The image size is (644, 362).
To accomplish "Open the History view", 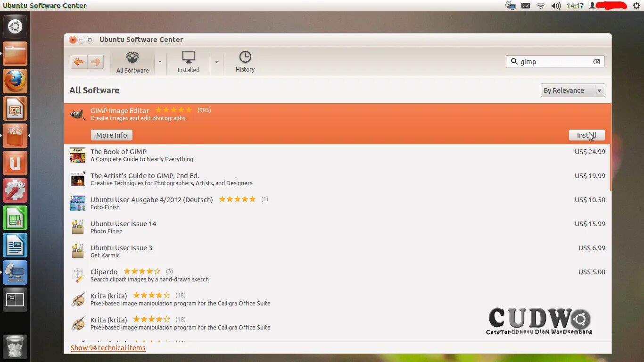I will point(245,62).
